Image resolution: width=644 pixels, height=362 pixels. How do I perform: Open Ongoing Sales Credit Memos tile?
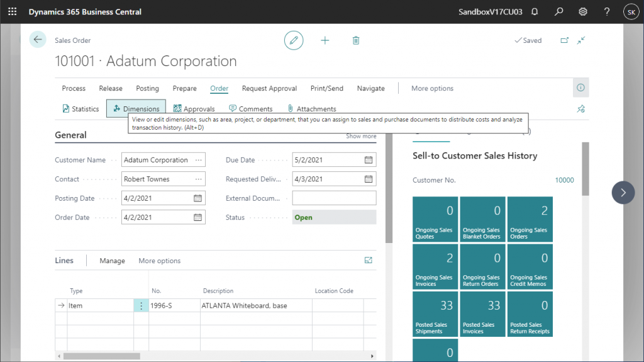tap(530, 266)
